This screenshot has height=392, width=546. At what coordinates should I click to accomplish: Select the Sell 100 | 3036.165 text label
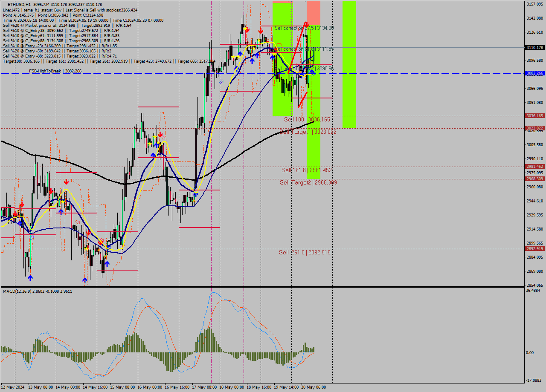(x=304, y=120)
